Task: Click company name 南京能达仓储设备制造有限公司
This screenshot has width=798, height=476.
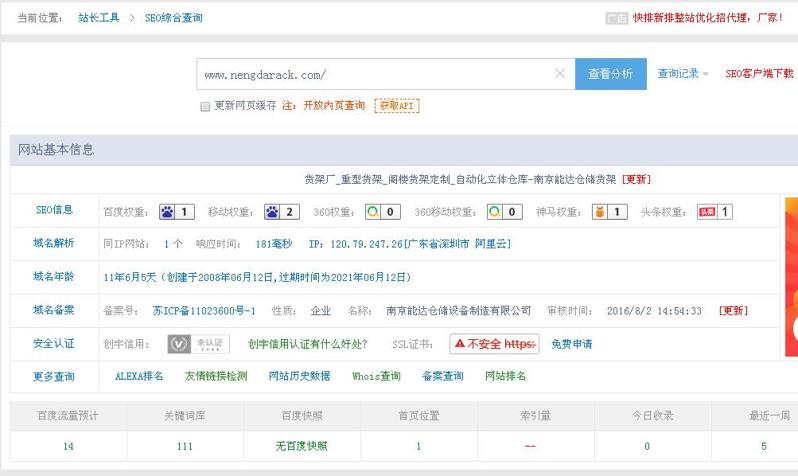Action: 459,311
